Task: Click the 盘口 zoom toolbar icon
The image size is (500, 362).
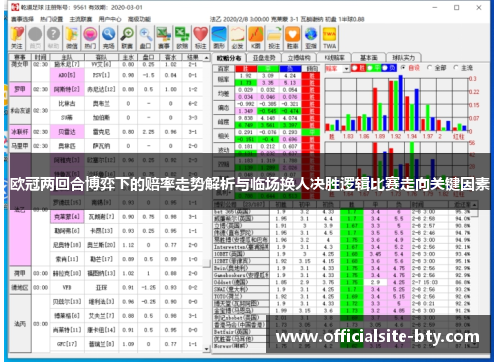Action: [x=145, y=38]
